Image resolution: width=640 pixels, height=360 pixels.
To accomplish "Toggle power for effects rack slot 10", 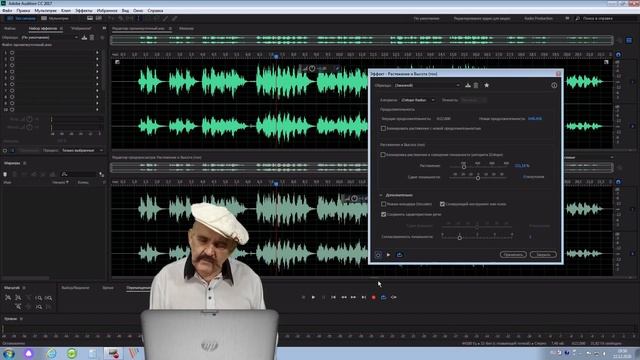I will [x=12, y=109].
